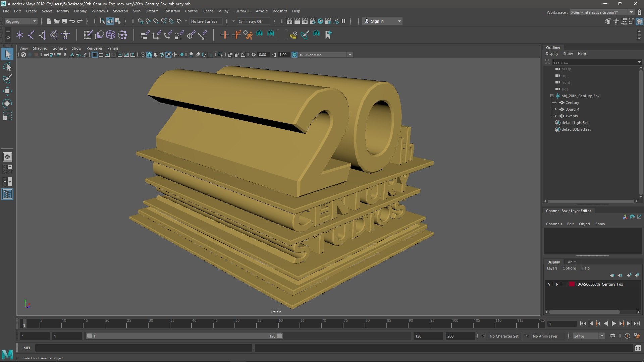Image resolution: width=644 pixels, height=362 pixels.
Task: Open the sRGB gamma view transform dropdown
Action: tap(325, 55)
